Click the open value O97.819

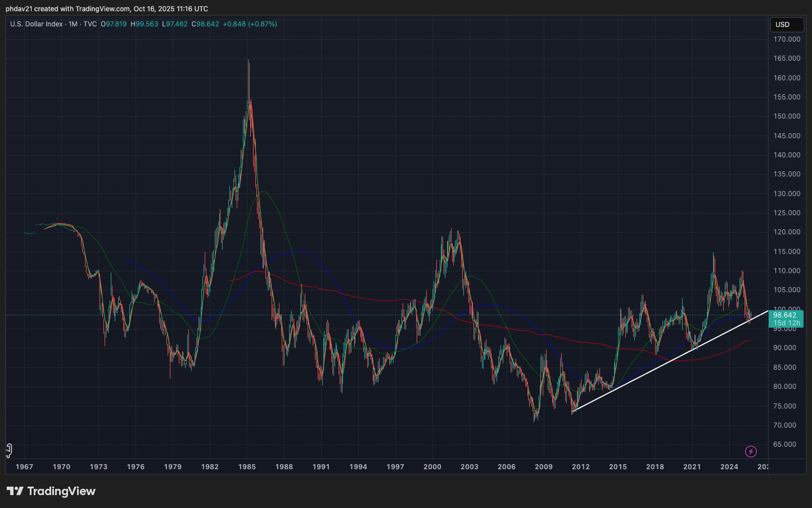pyautogui.click(x=114, y=24)
